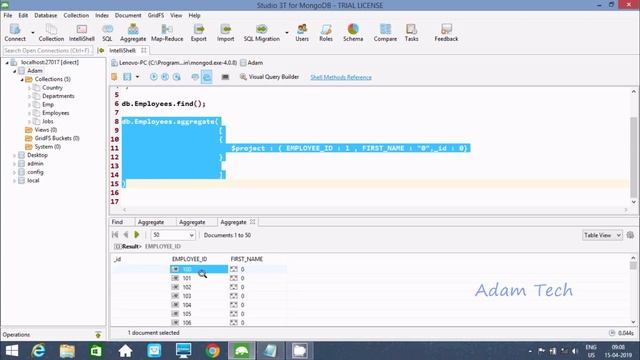Collapse the Collections (5) folder
Image resolution: width=640 pixels, height=360 pixels.
[x=22, y=79]
